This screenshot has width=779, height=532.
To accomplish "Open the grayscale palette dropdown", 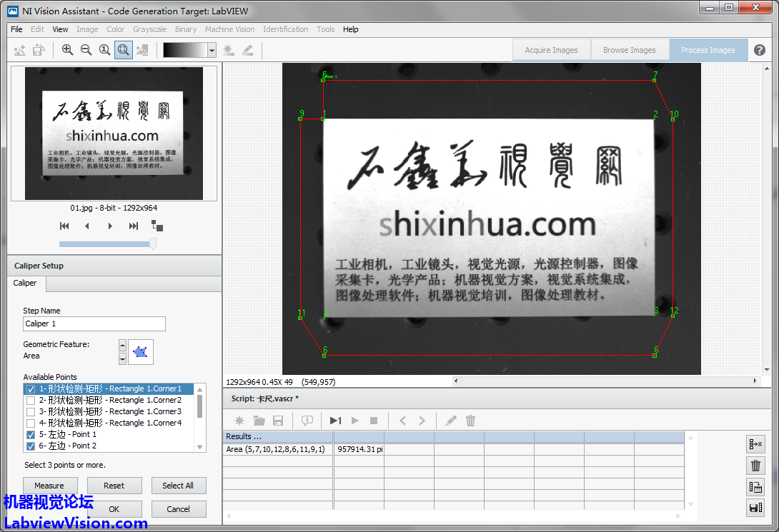I will (212, 50).
